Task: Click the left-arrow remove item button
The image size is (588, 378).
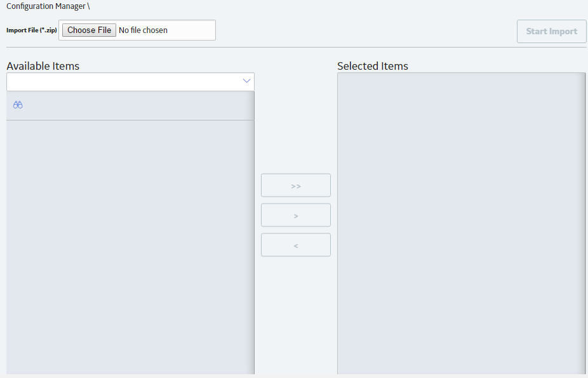Action: (x=295, y=245)
